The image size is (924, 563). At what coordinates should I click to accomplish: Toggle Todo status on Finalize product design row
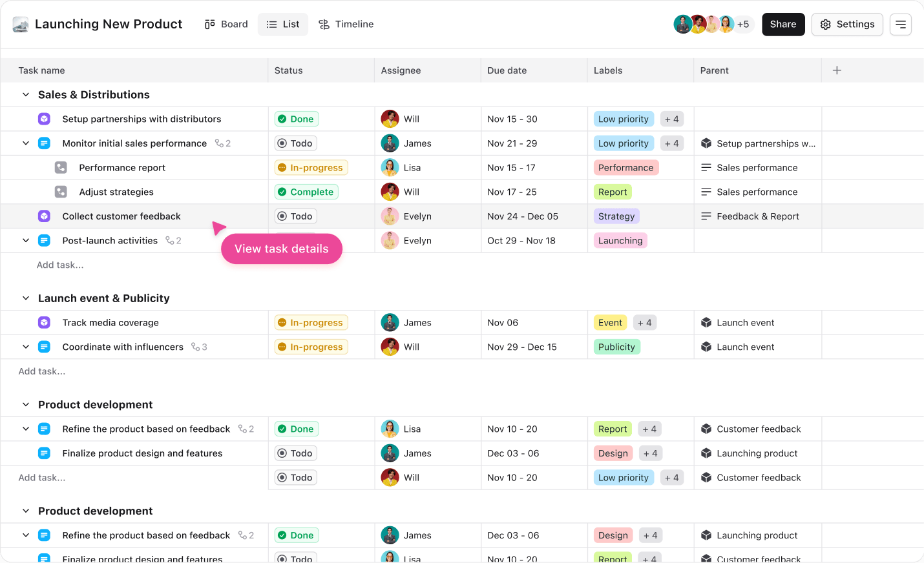(x=296, y=453)
